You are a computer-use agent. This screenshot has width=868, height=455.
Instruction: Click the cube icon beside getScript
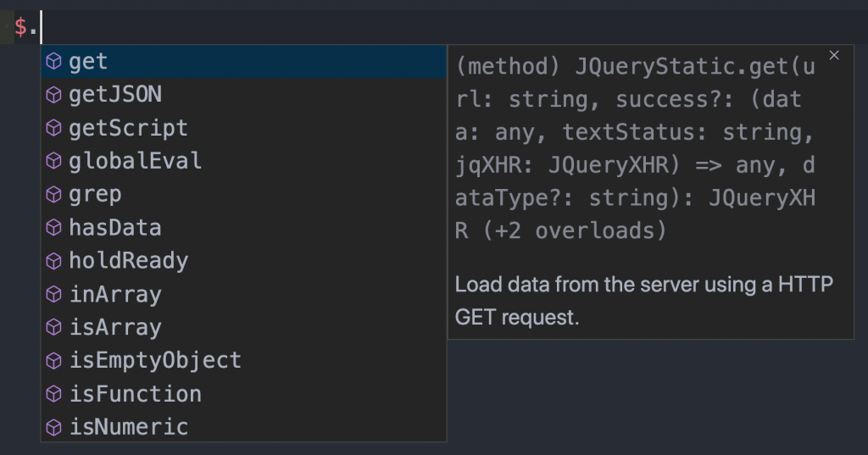[54, 128]
